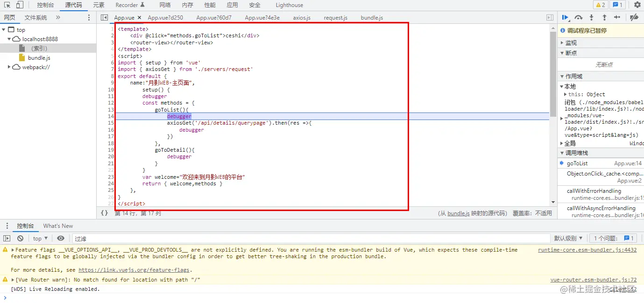Switch to the 网络 panel tab
644x303 pixels.
coord(165,5)
